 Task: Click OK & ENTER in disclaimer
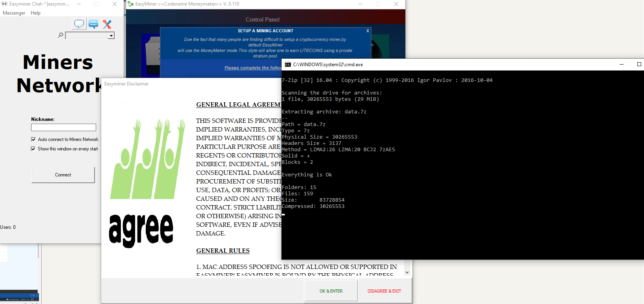[331, 291]
